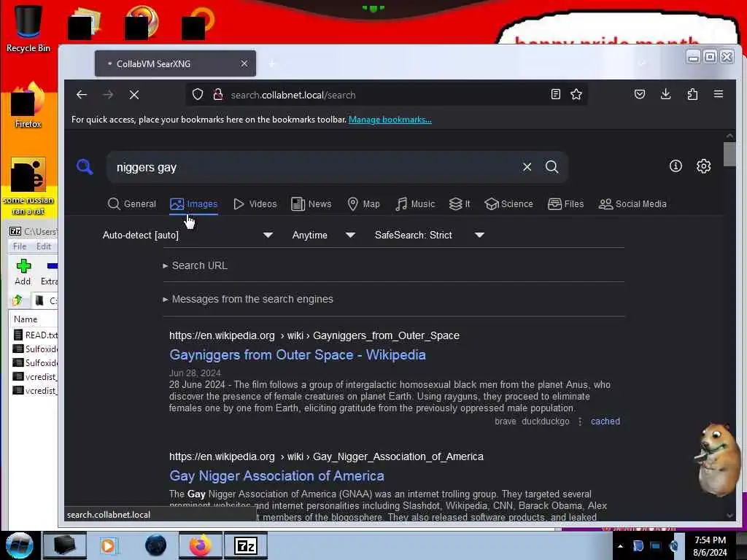747x560 pixels.
Task: Clear the search query with the X
Action: tap(527, 167)
